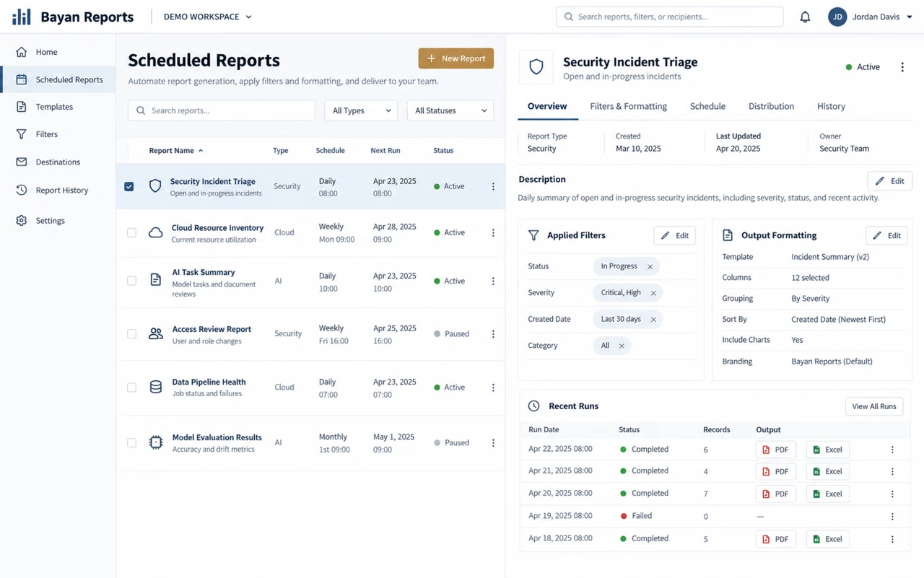Open the History tab
Image resolution: width=924 pixels, height=578 pixels.
tap(831, 106)
